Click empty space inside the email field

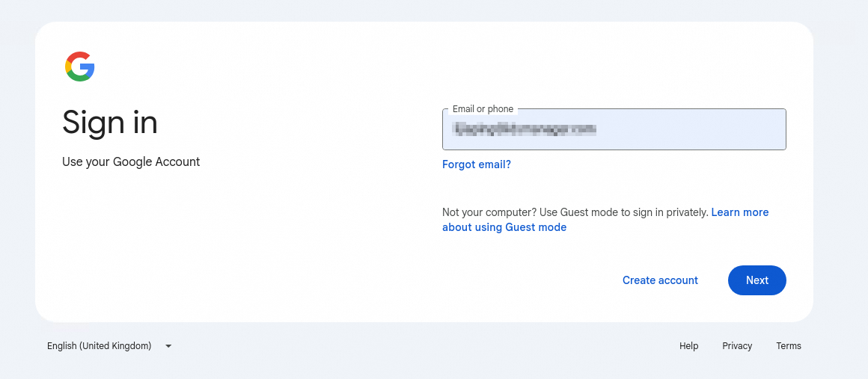(692, 129)
